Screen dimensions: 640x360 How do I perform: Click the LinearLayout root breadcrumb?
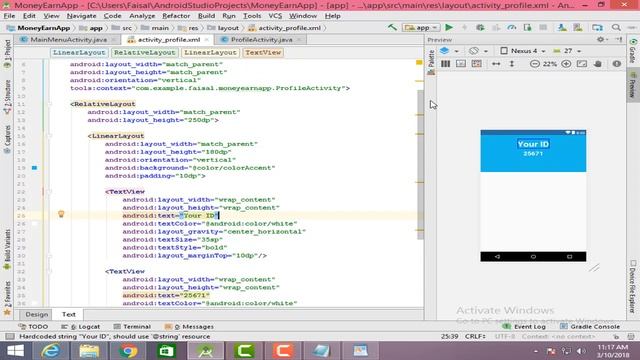[x=79, y=52]
